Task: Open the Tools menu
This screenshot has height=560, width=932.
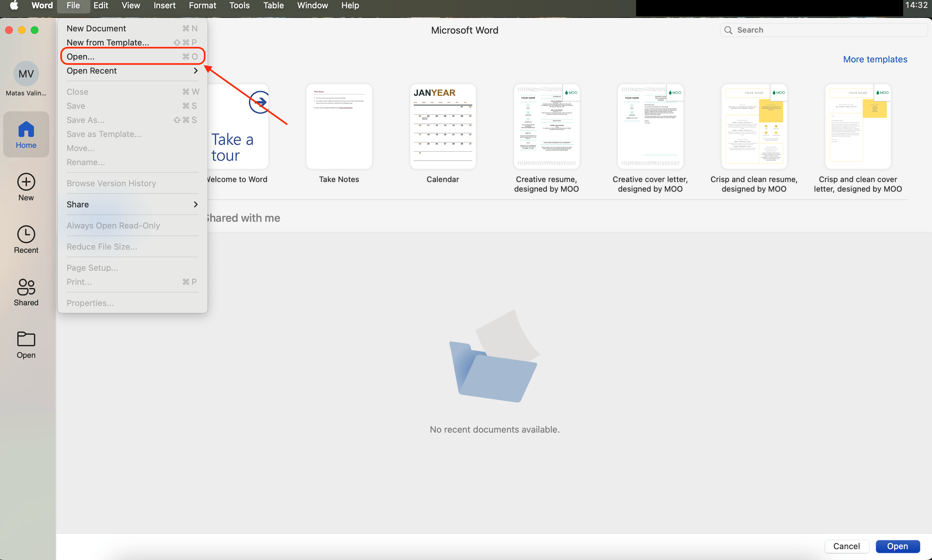Action: (x=240, y=6)
